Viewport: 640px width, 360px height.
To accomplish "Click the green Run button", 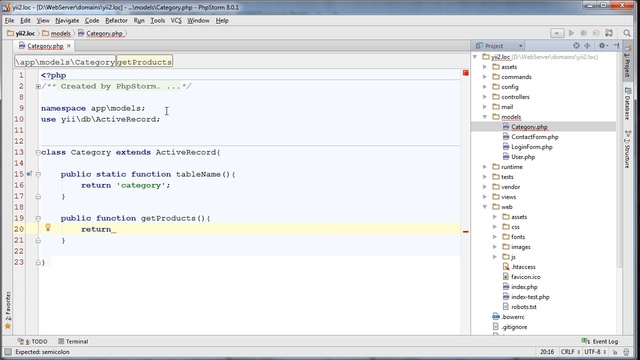I will 571,33.
